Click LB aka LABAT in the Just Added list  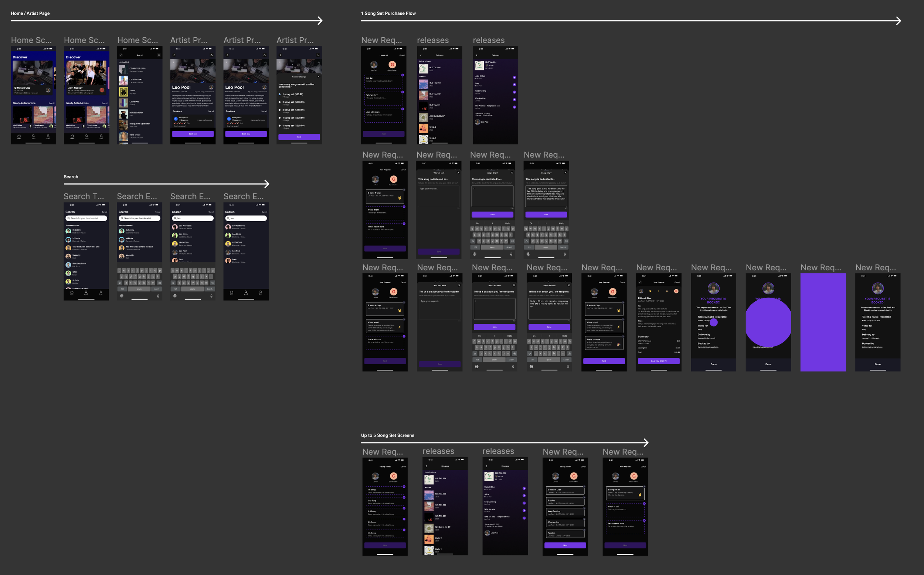pos(136,80)
